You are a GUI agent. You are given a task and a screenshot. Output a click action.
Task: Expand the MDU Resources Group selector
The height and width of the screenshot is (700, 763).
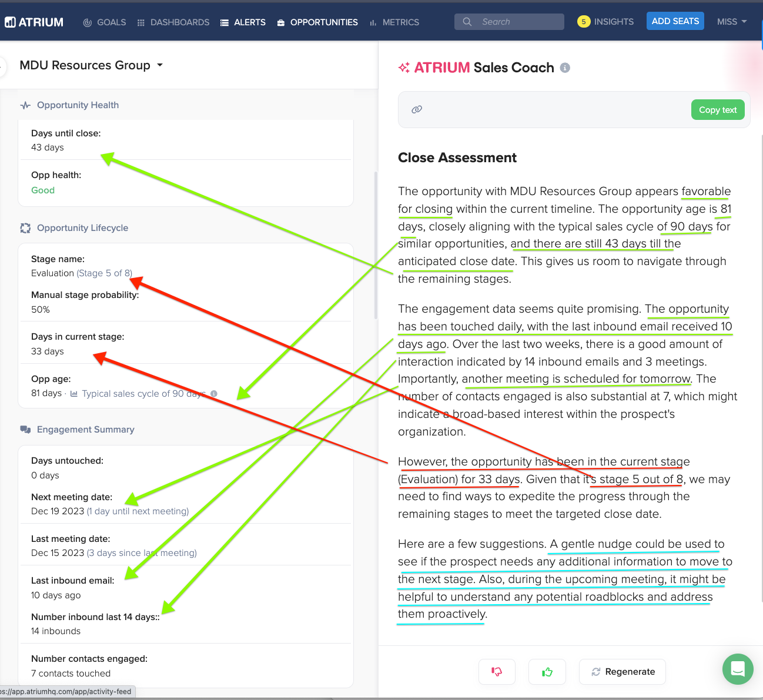(x=91, y=65)
